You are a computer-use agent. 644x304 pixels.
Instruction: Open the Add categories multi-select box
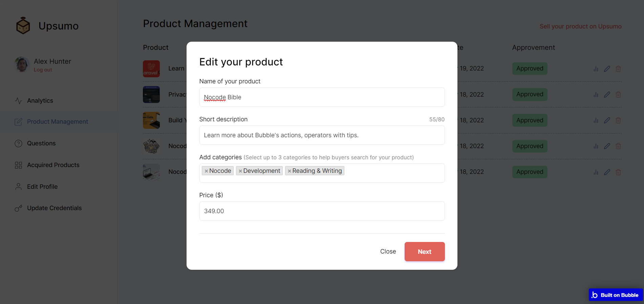(322, 173)
